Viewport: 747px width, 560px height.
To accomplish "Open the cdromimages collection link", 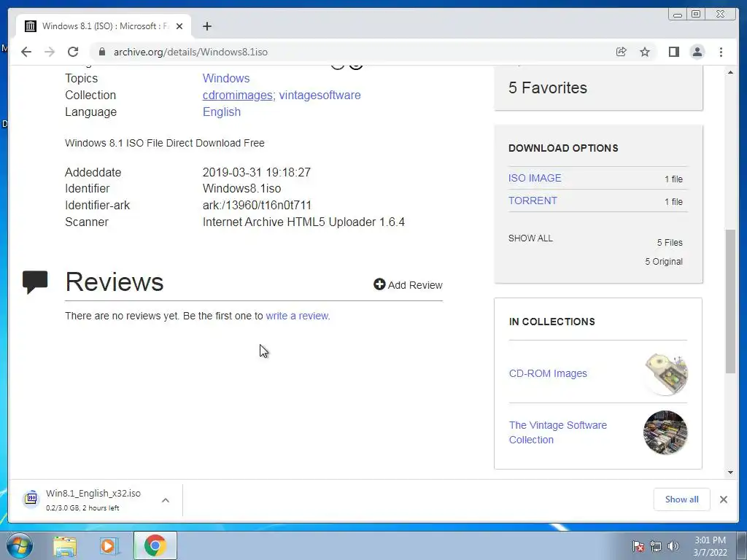I will click(x=237, y=96).
